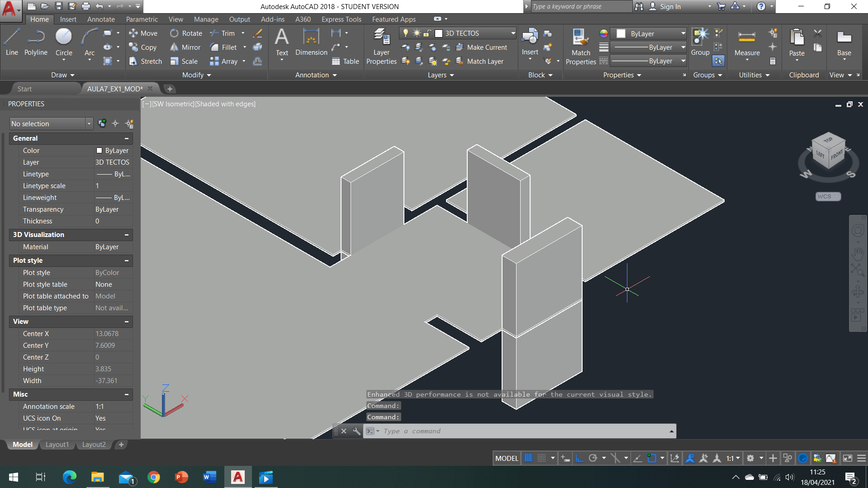Open the No selection dropdown
Viewport: 868px width, 488px height.
89,124
